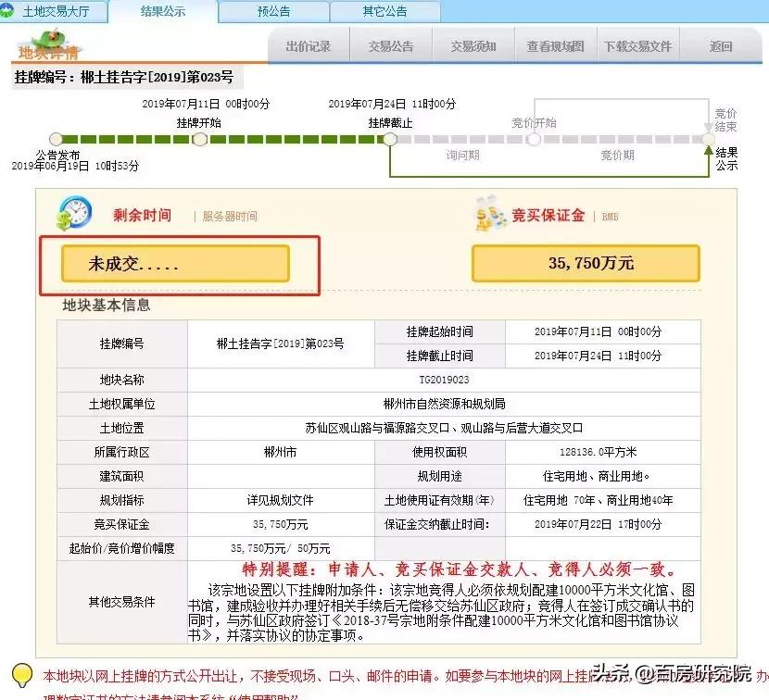Click the 下载交易文件 button

(x=638, y=44)
